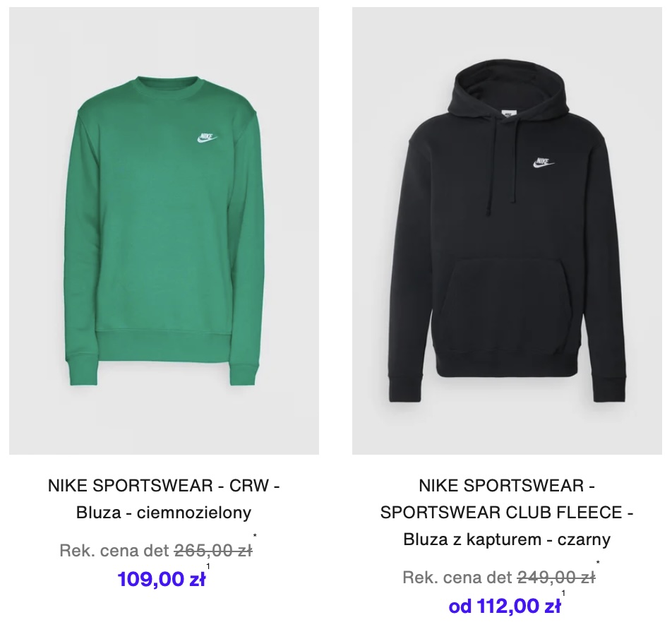Click the asterisk footnote after 265,00 zł
Image resolution: width=672 pixels, height=627 pixels.
click(x=255, y=536)
